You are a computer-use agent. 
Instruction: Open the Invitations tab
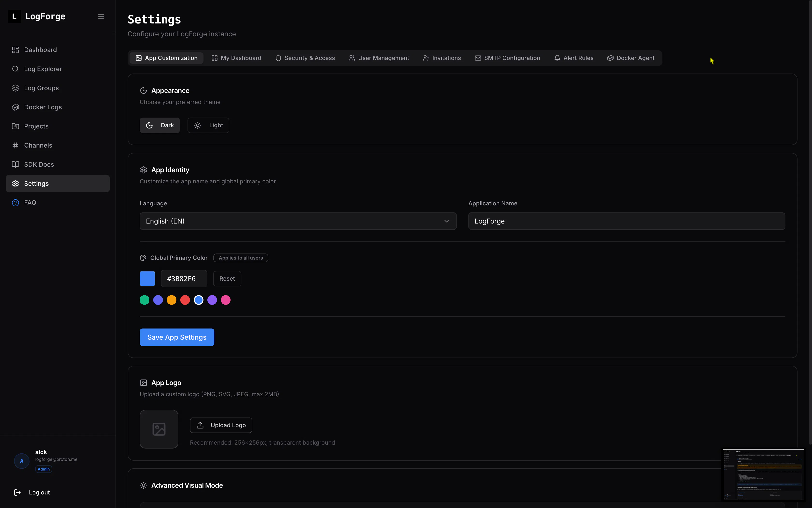click(442, 58)
